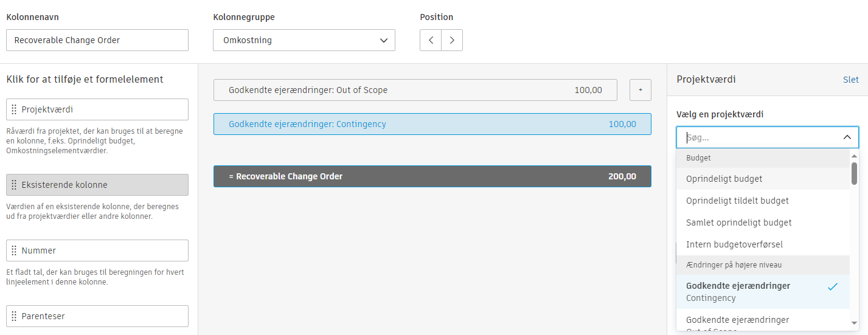Click the plus operator button
Image resolution: width=868 pixels, height=335 pixels.
[x=640, y=90]
